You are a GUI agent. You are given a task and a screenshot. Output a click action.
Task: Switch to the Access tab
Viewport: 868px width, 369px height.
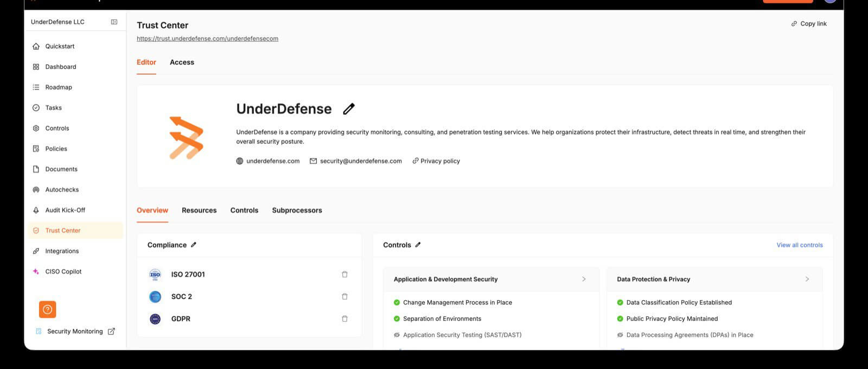point(182,62)
